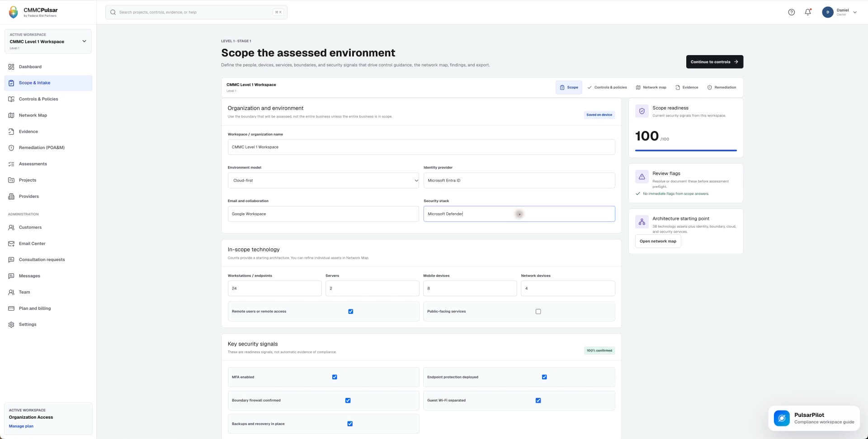Open the Settings gear icon
This screenshot has width=868, height=439.
[11, 325]
